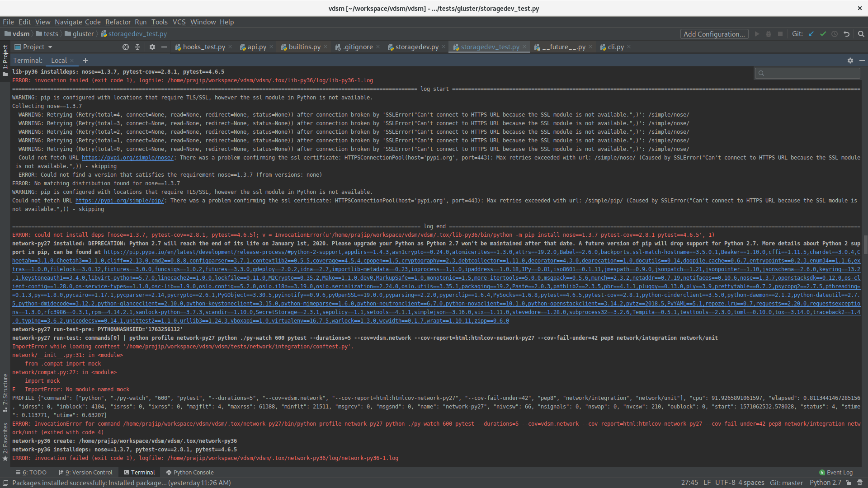The width and height of the screenshot is (868, 488).
Task: Click the Git revert icon
Action: [x=846, y=34]
